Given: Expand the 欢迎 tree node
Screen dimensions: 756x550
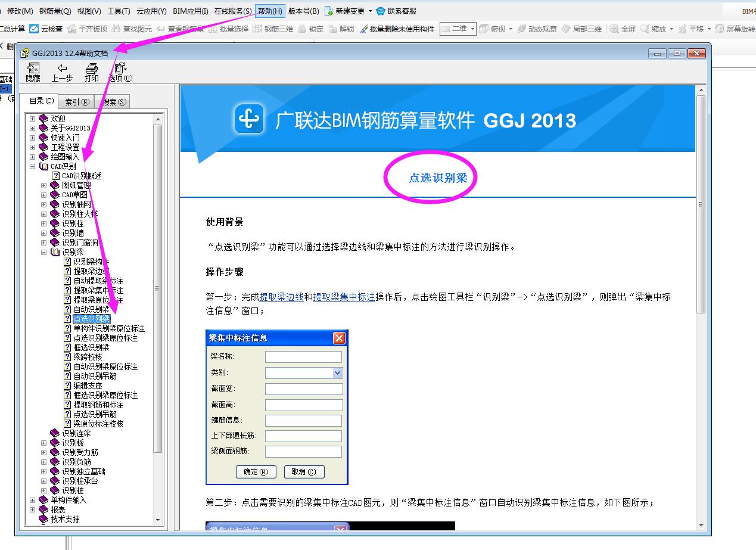Looking at the screenshot, I should pos(33,119).
